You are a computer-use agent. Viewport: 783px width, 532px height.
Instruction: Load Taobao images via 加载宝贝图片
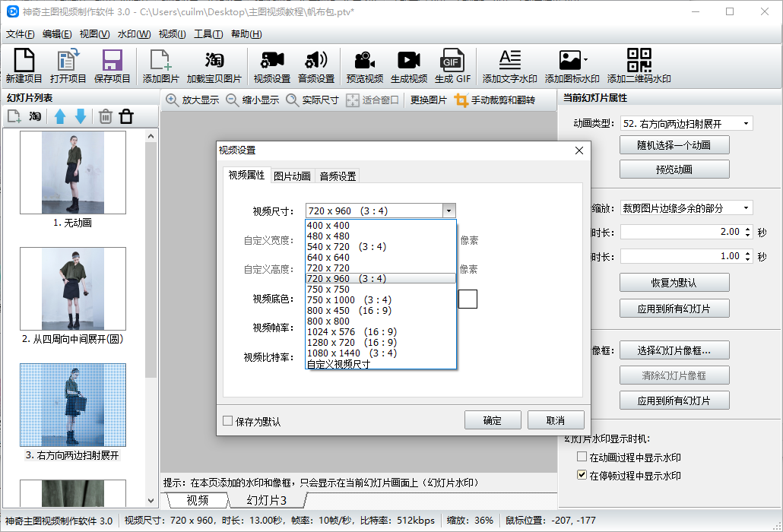214,65
